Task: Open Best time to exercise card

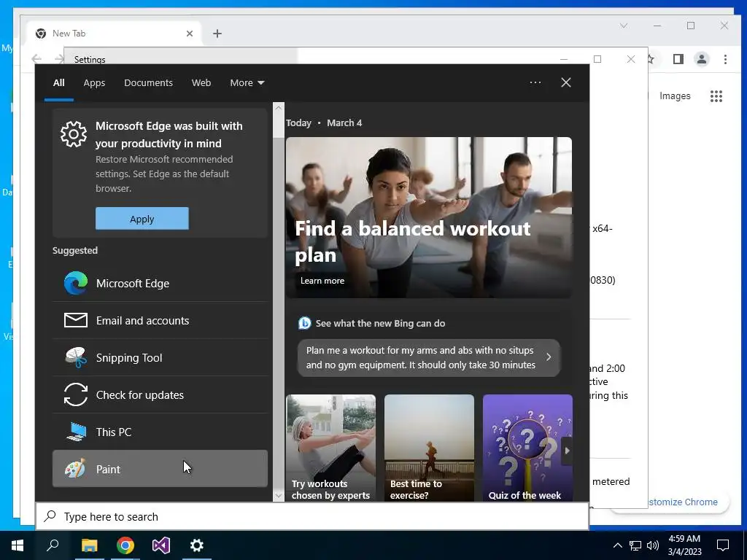Action: coord(429,448)
